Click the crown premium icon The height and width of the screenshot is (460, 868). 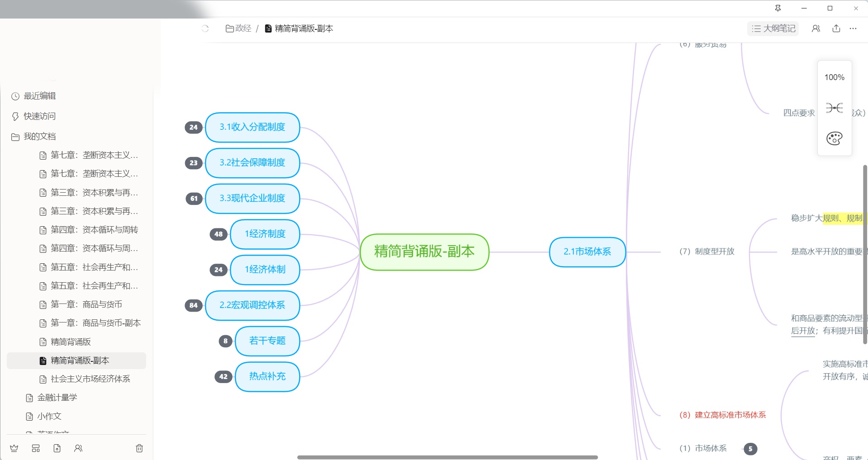click(x=14, y=448)
